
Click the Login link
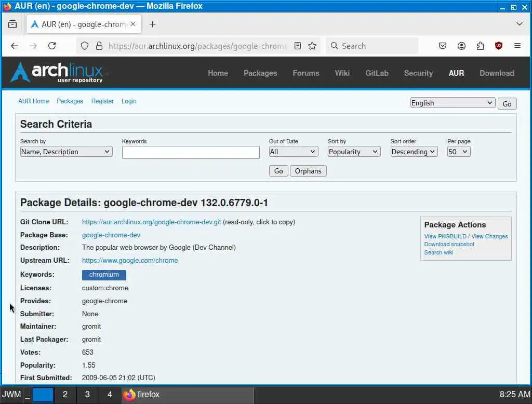tap(129, 101)
